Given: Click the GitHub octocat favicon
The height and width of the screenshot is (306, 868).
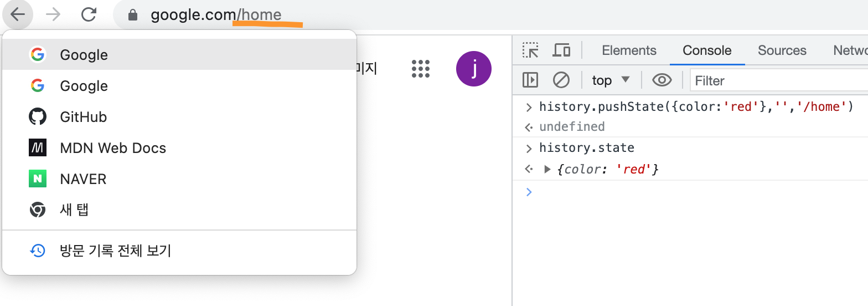Looking at the screenshot, I should [x=38, y=117].
